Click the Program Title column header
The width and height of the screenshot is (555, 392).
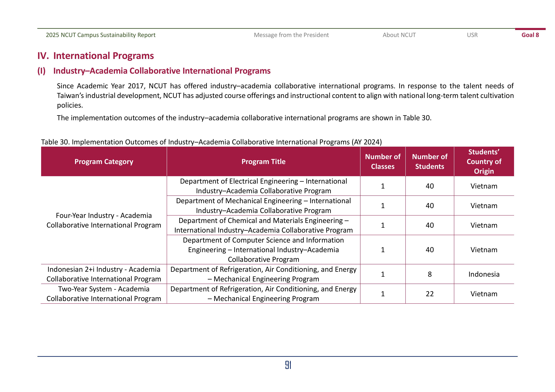click(x=263, y=162)
